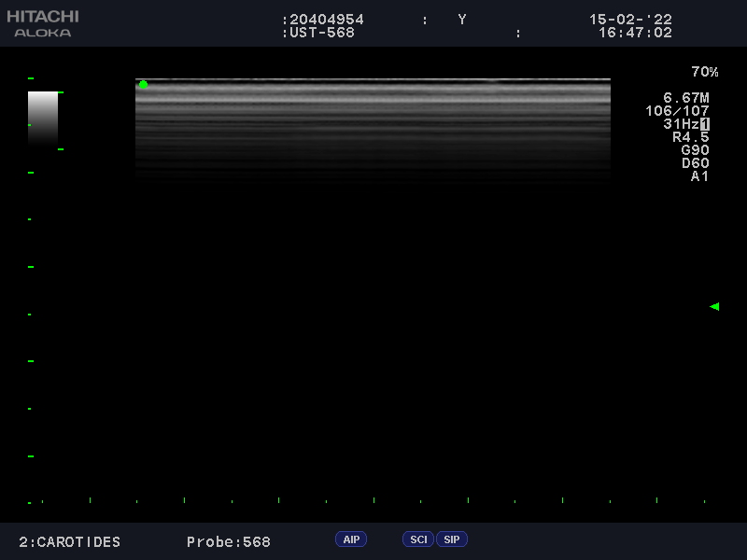
Task: Toggle the AIP indicator
Action: point(351,539)
